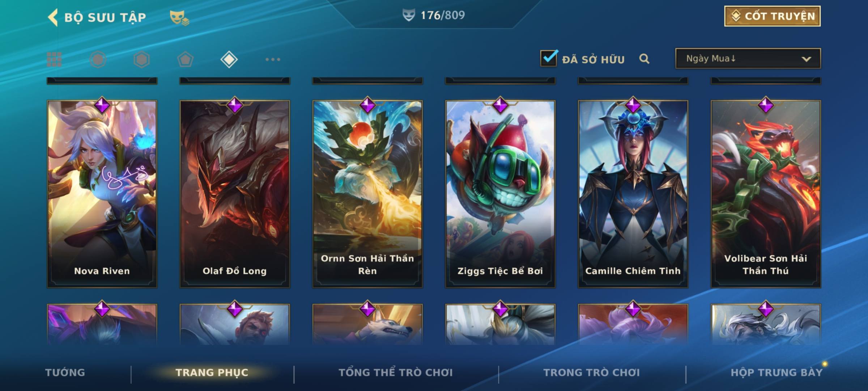
Task: Open the Tổng Thể Trò Chơi tab
Action: 396,373
